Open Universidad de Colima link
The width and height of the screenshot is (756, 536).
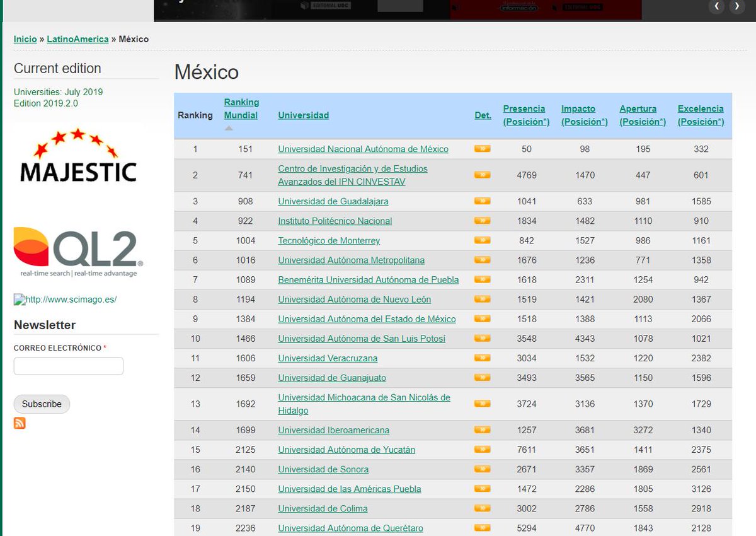click(323, 508)
